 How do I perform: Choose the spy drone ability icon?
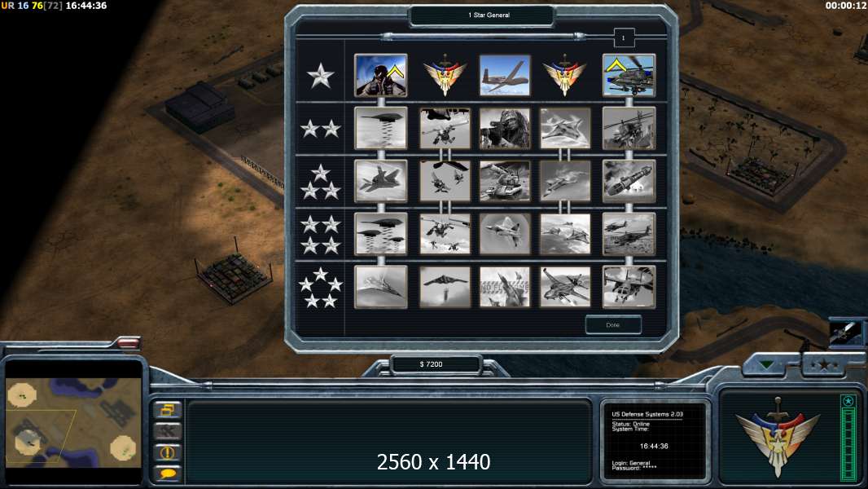(x=504, y=75)
